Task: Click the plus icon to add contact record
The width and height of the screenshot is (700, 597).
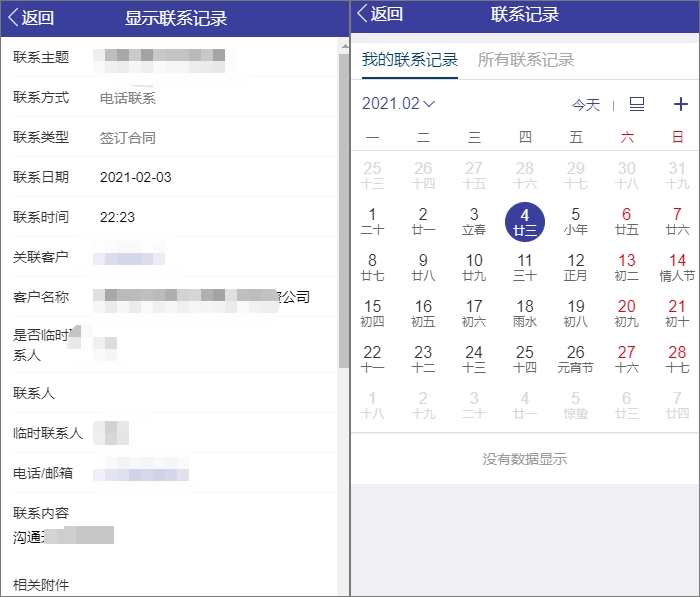Action: [x=681, y=104]
